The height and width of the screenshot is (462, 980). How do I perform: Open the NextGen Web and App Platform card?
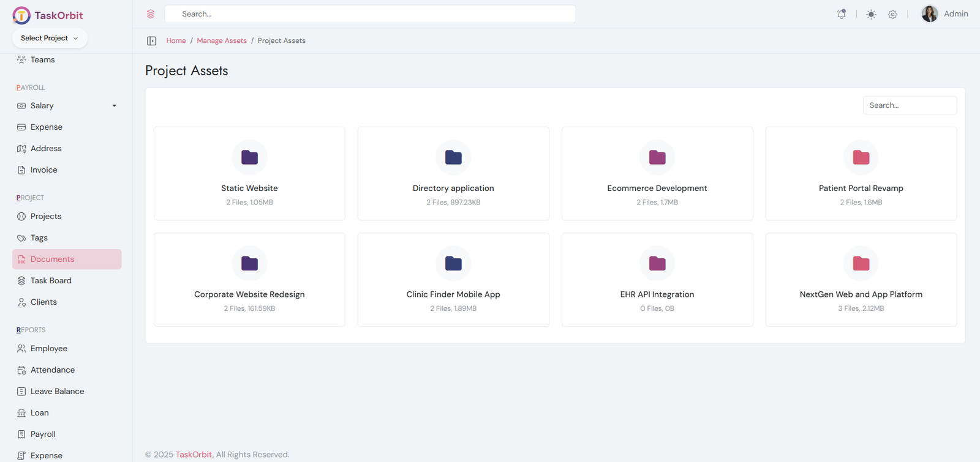[861, 280]
